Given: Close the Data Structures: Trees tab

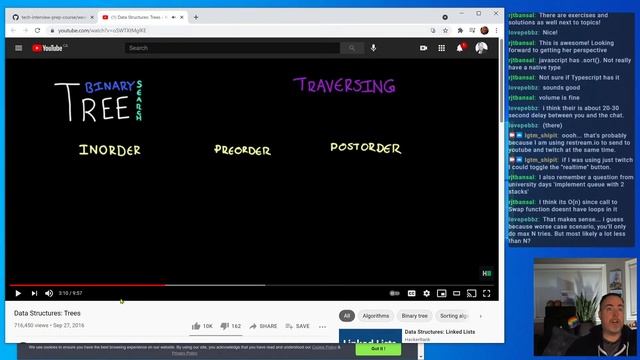Looking at the screenshot, I should pyautogui.click(x=182, y=18).
